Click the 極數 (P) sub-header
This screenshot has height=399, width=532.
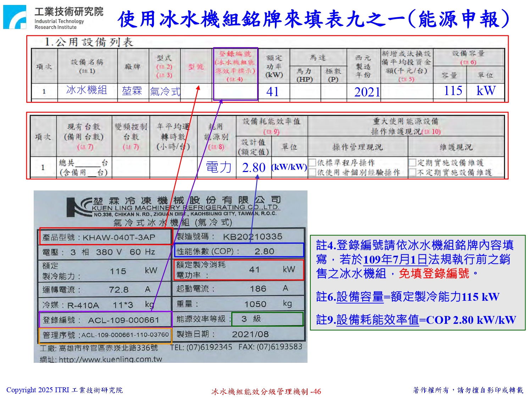tap(333, 75)
